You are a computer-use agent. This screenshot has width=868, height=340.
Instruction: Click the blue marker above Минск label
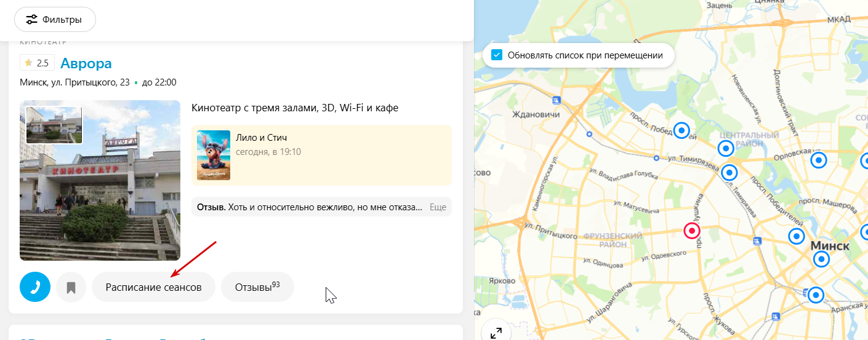[797, 235]
